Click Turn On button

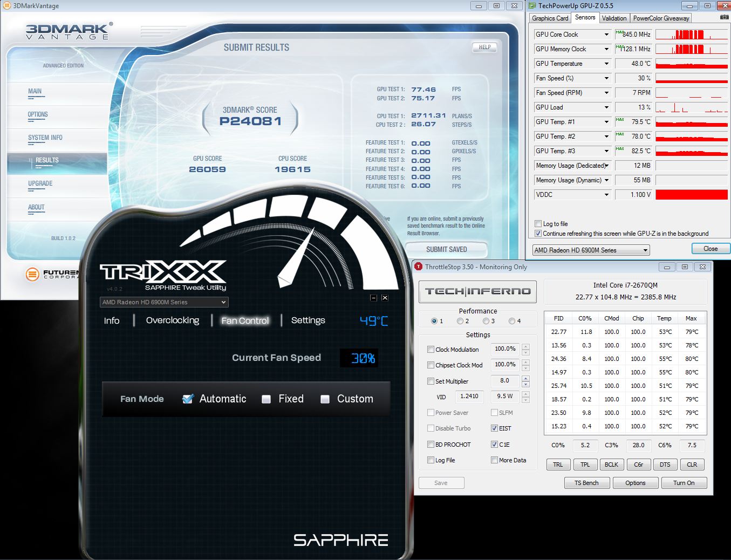(684, 483)
